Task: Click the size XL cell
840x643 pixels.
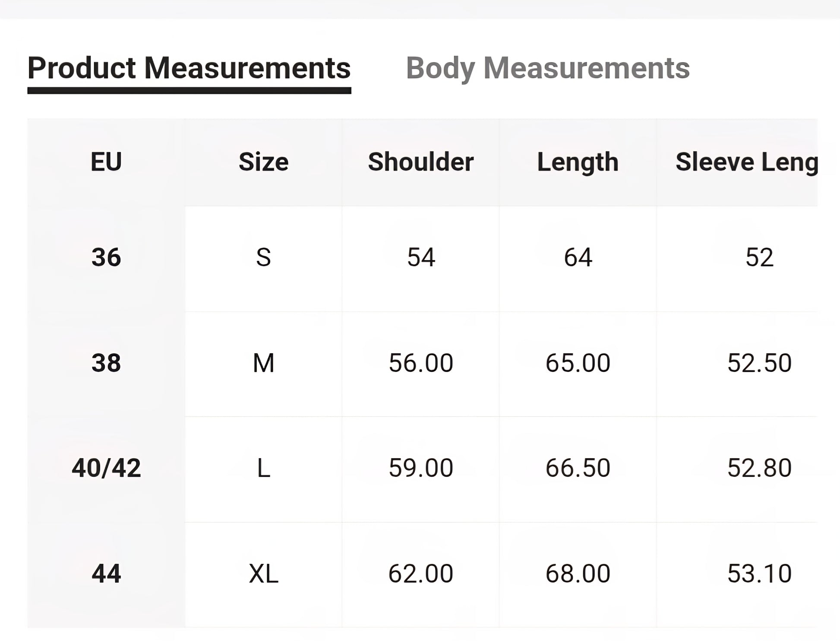Action: [x=263, y=574]
